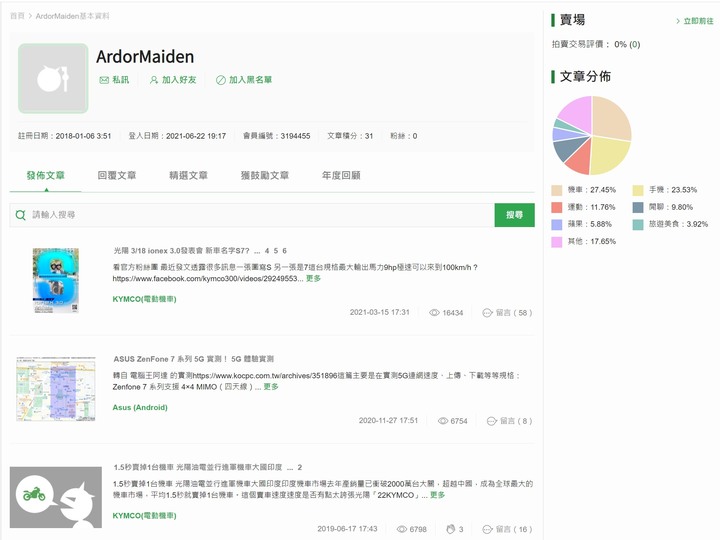Click the 文章分佈 pie chart

(x=592, y=135)
